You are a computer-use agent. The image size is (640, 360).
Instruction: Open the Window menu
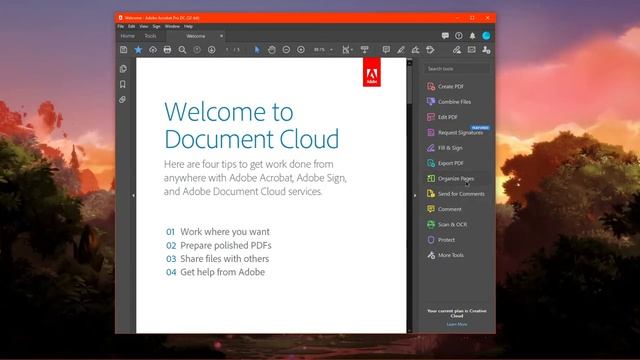pyautogui.click(x=172, y=26)
